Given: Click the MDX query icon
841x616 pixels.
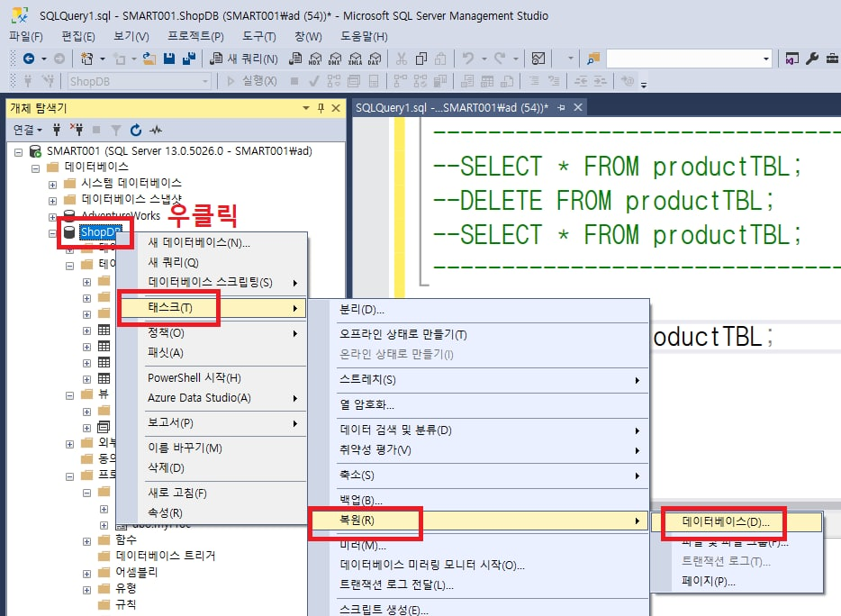Looking at the screenshot, I should pyautogui.click(x=315, y=59).
